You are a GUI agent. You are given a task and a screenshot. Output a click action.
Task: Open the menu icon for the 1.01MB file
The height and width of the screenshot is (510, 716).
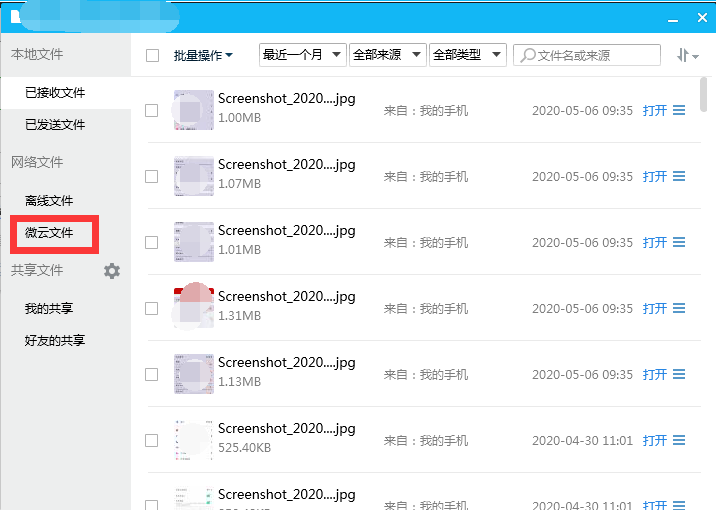point(679,242)
